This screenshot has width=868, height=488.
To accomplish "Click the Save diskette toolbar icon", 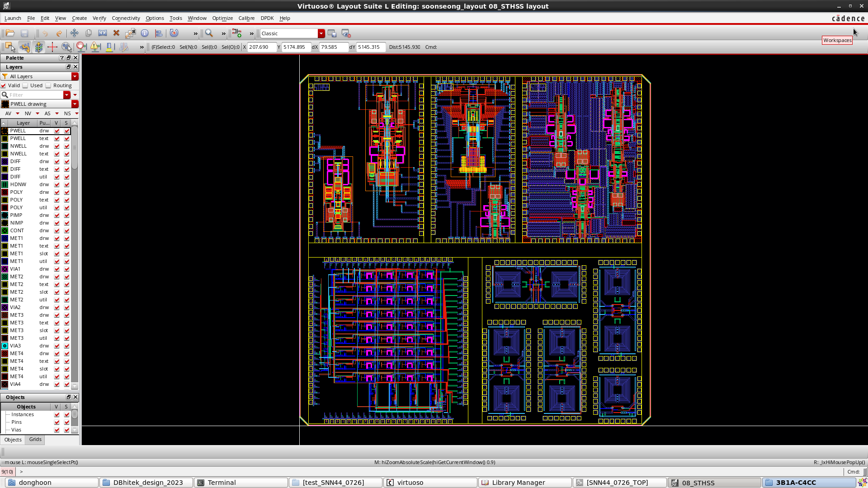I will (x=24, y=33).
